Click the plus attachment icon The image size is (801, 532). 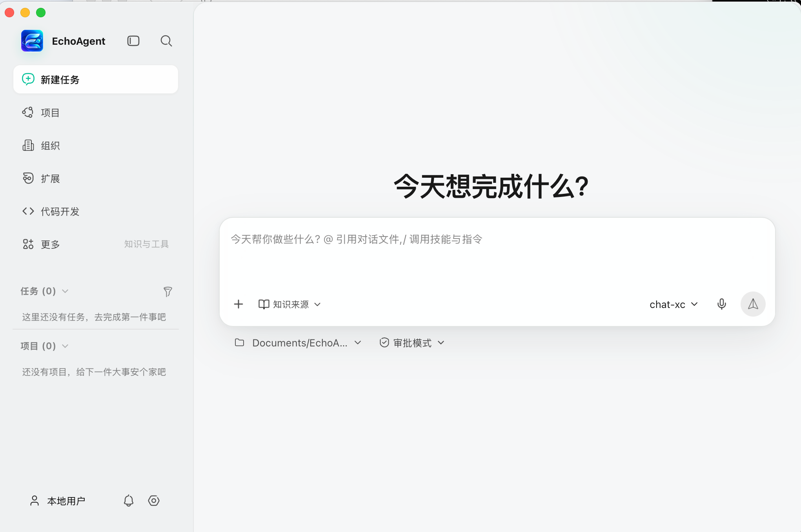point(238,304)
